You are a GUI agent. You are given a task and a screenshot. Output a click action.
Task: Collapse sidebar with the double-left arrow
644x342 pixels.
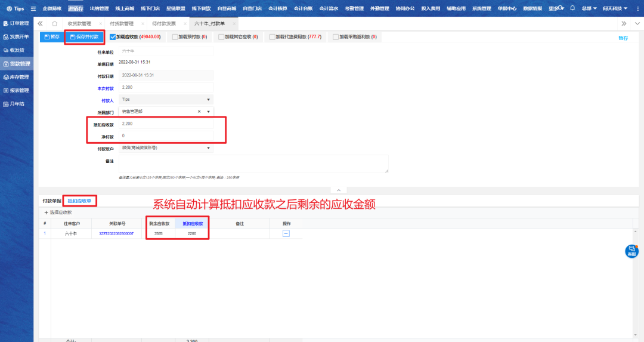(41, 23)
